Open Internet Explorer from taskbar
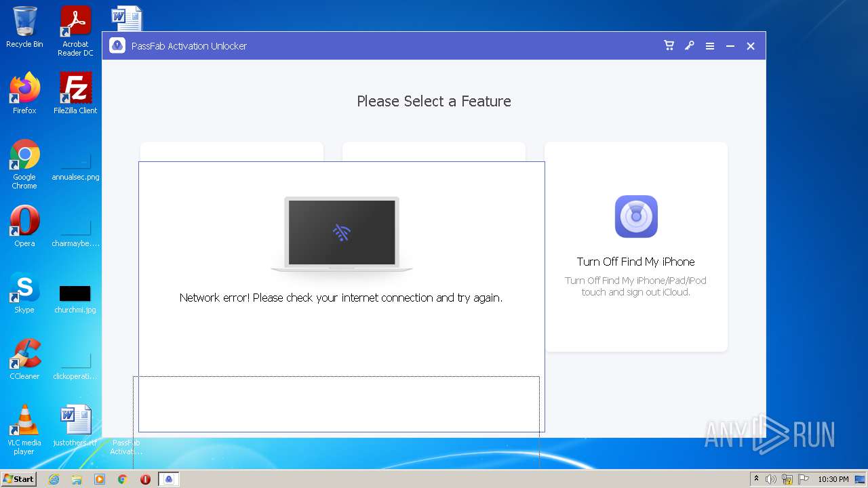Screen dimensions: 868x488 [54, 479]
